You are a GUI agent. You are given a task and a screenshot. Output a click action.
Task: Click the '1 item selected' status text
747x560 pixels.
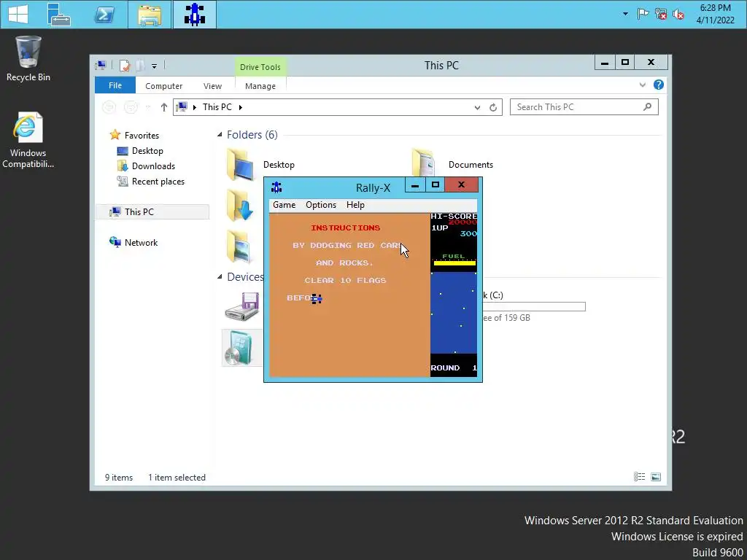(x=177, y=477)
